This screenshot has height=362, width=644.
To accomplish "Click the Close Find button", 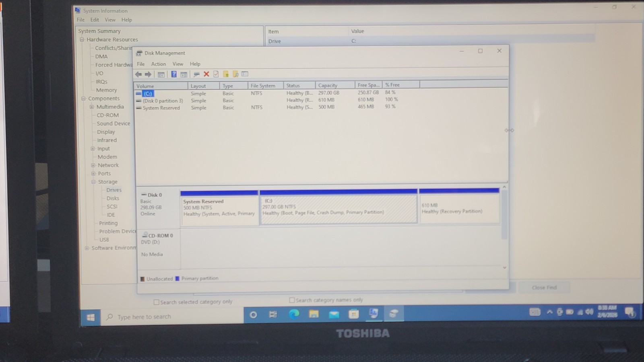I will 544,288.
